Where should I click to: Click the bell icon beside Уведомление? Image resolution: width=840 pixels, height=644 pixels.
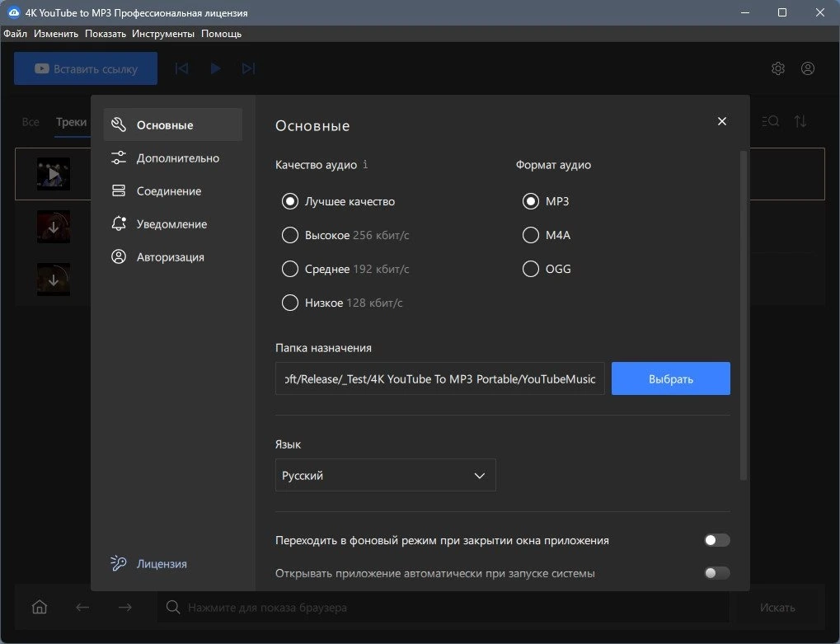[x=119, y=223]
